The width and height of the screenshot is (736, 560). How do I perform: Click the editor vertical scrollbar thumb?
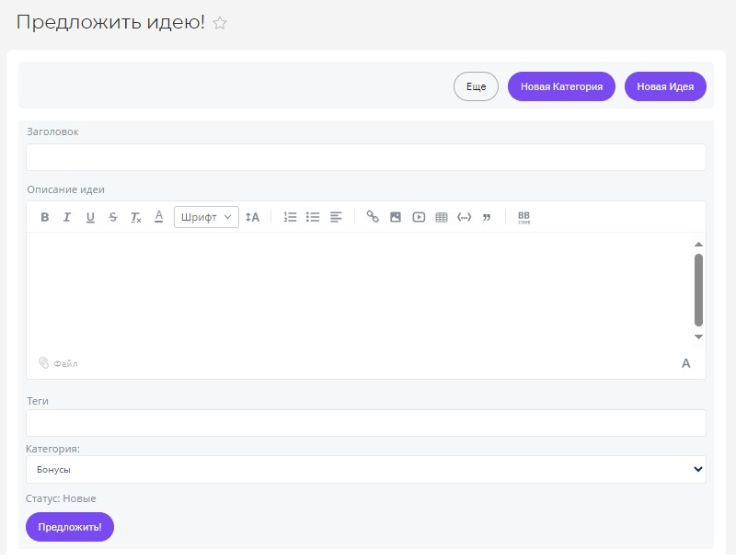[x=698, y=290]
